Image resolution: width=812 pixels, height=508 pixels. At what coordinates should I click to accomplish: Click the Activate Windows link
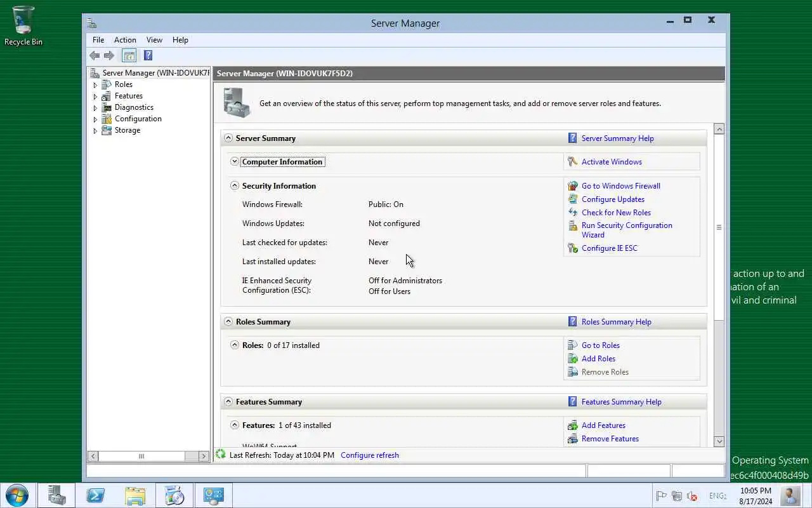point(612,161)
